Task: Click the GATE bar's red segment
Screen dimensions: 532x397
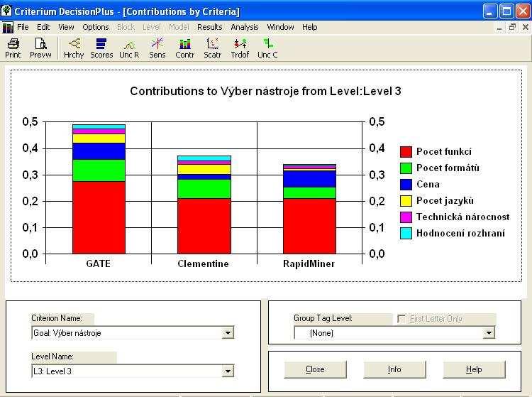Action: click(x=99, y=217)
